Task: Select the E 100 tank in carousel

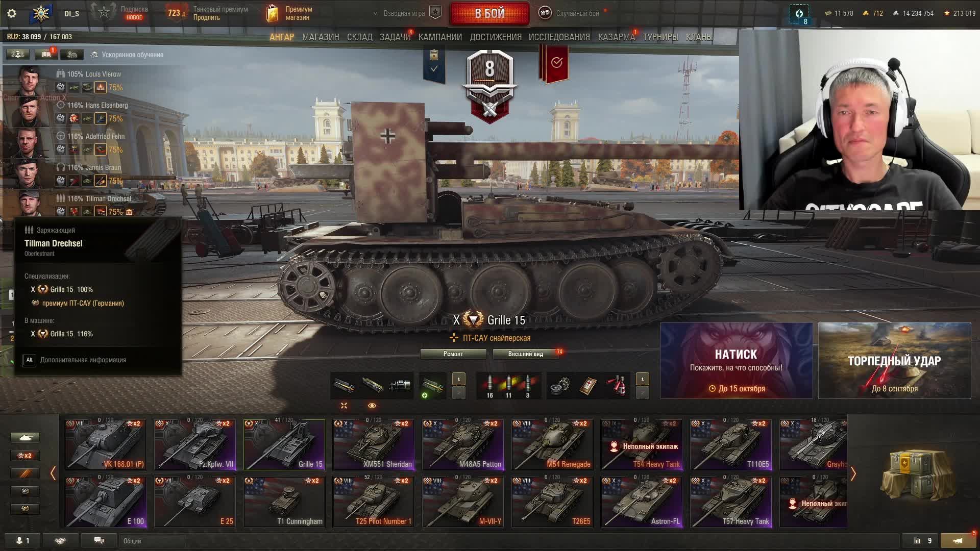Action: pyautogui.click(x=106, y=502)
